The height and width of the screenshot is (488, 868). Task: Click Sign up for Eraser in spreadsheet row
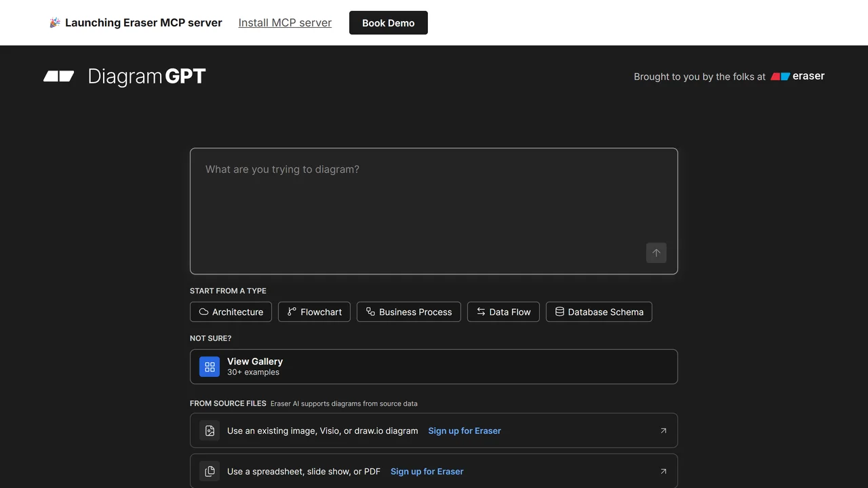pyautogui.click(x=427, y=471)
